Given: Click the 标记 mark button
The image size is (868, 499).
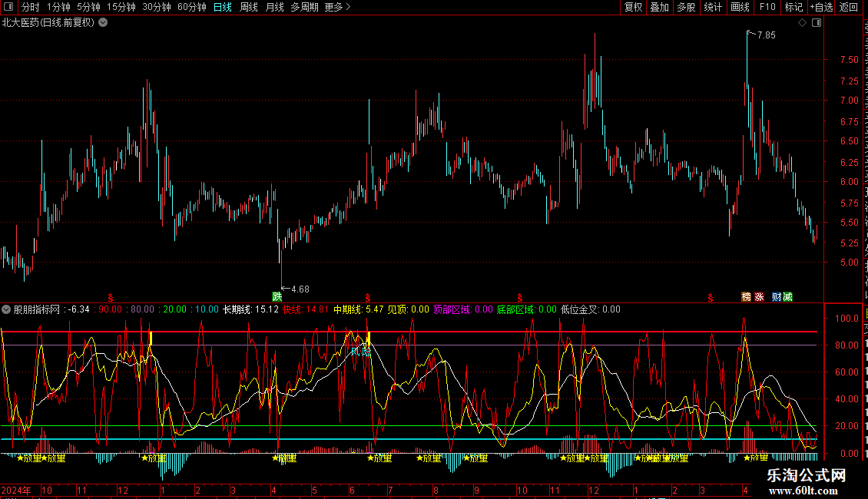Looking at the screenshot, I should [793, 7].
